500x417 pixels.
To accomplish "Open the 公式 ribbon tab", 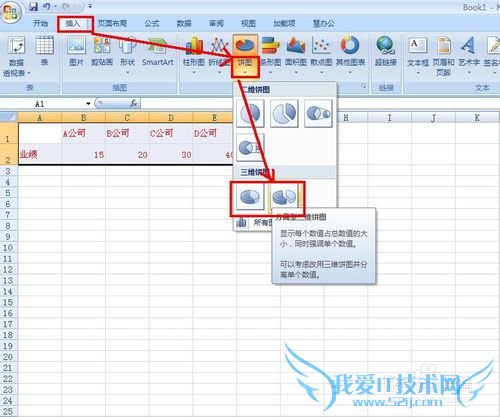I will (x=152, y=23).
